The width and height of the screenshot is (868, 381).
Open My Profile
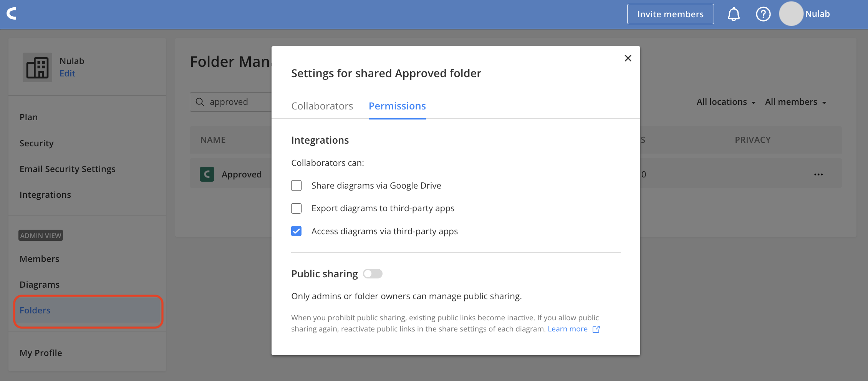[x=41, y=353]
